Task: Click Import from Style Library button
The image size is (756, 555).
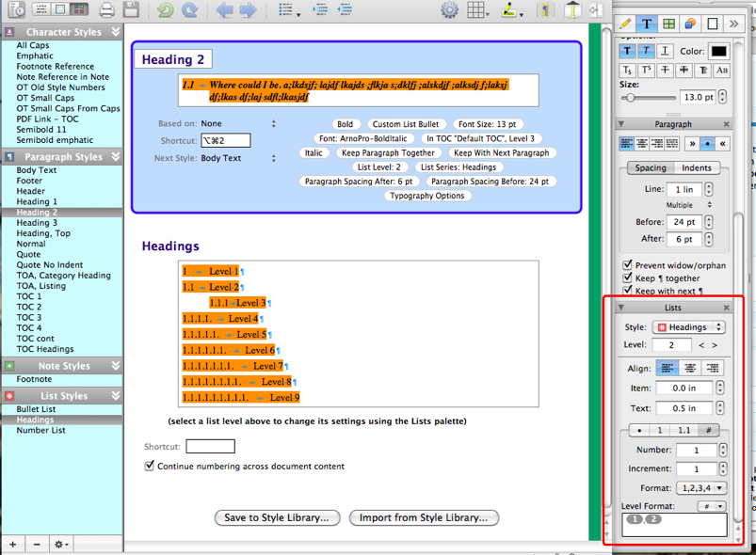Action: (424, 517)
